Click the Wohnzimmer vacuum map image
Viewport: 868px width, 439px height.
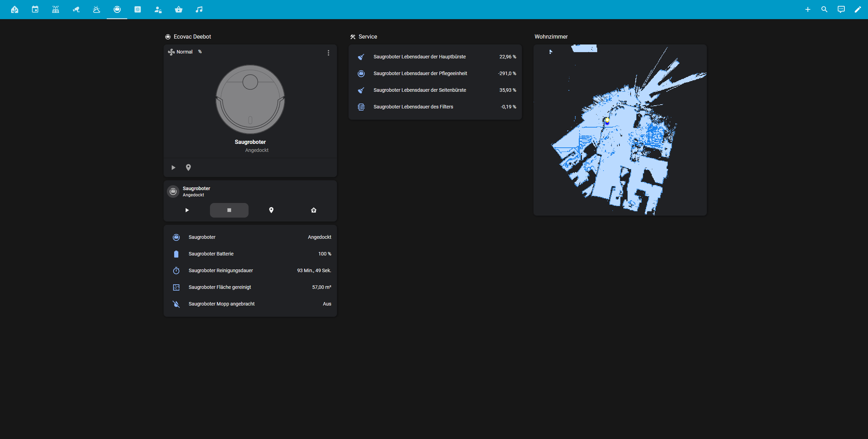point(620,130)
